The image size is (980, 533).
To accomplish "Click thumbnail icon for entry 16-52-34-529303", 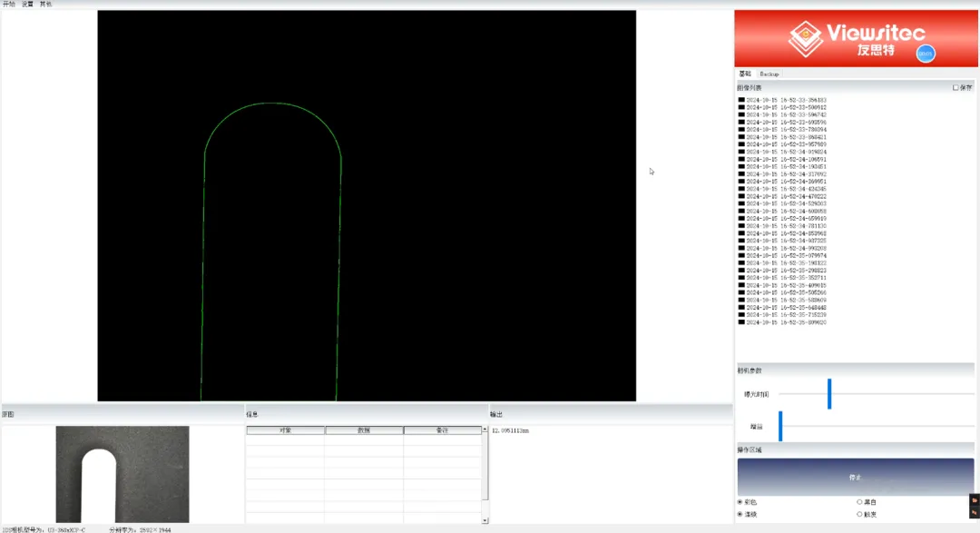I will 741,203.
